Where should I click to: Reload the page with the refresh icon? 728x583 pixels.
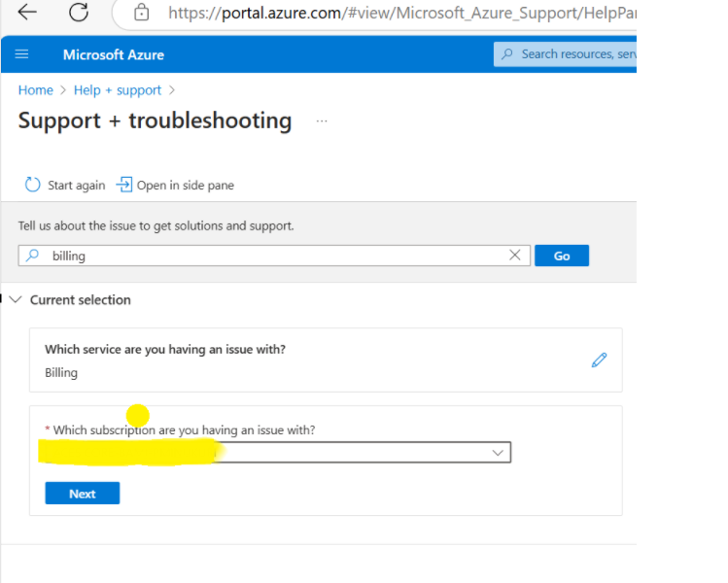79,12
